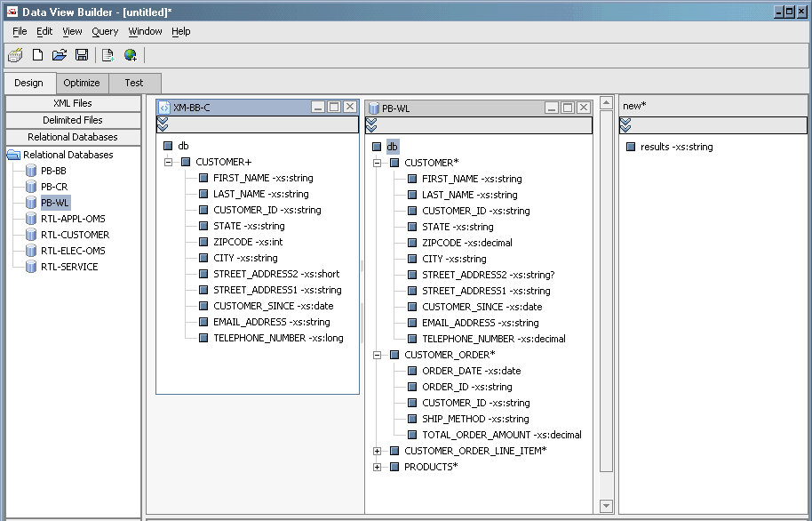Create a new file with blank page icon
This screenshot has height=521, width=812.
(37, 55)
